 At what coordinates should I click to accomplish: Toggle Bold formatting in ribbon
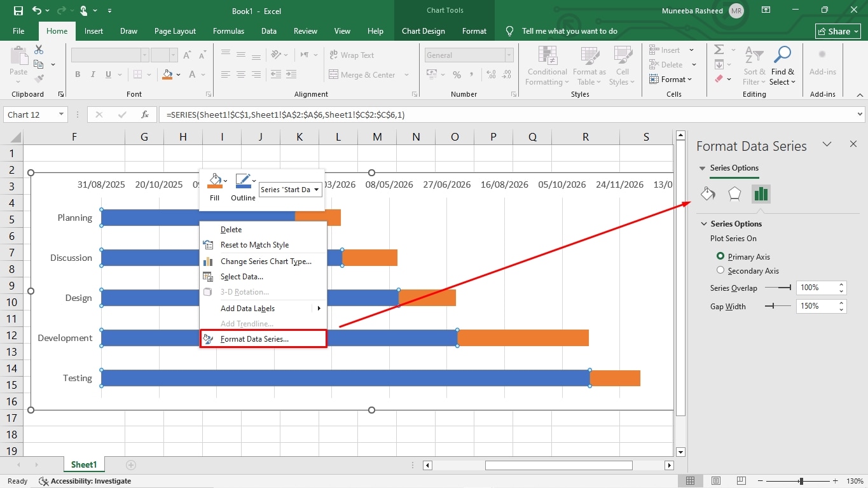78,74
